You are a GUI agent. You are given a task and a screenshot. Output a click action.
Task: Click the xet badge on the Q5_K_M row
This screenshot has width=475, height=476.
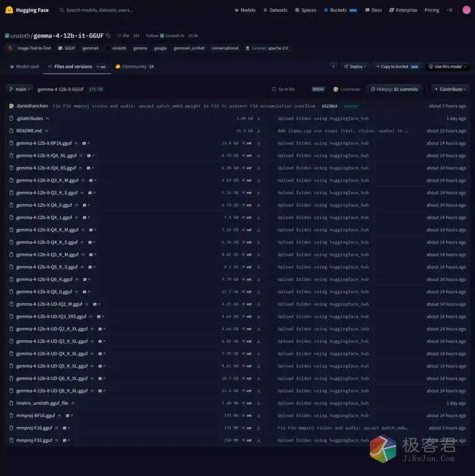(247, 254)
